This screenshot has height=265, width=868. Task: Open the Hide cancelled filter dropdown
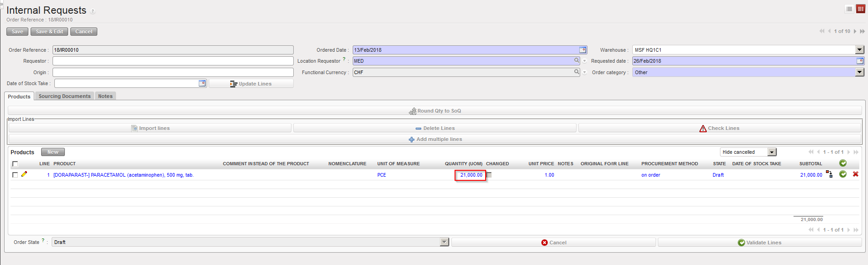tap(772, 152)
